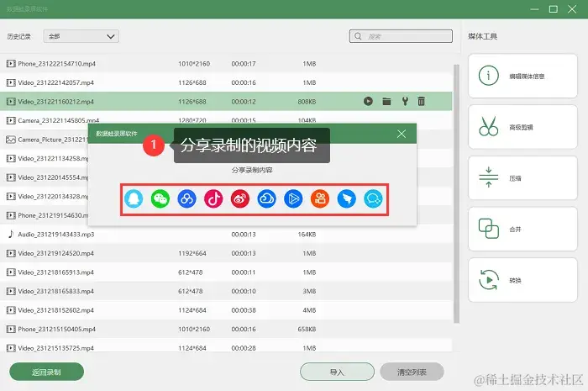Play the selected Video_231221160212.mp4
588x391 pixels.
[x=368, y=101]
